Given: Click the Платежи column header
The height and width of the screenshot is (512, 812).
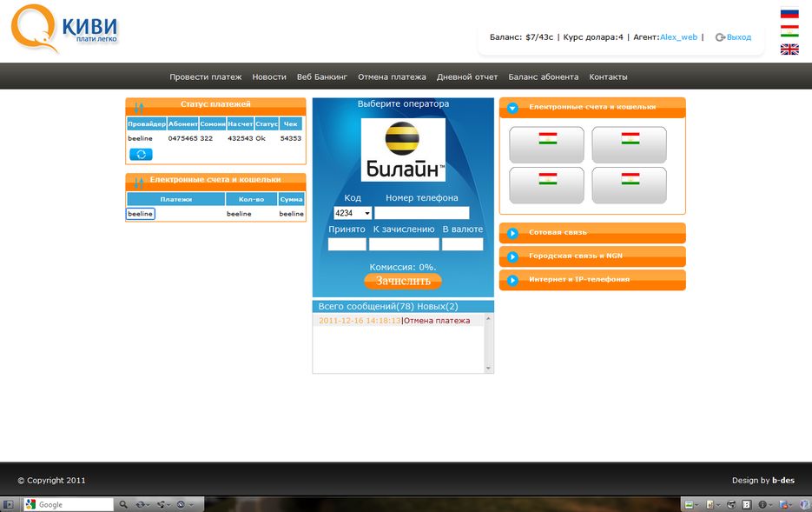Looking at the screenshot, I should [176, 199].
